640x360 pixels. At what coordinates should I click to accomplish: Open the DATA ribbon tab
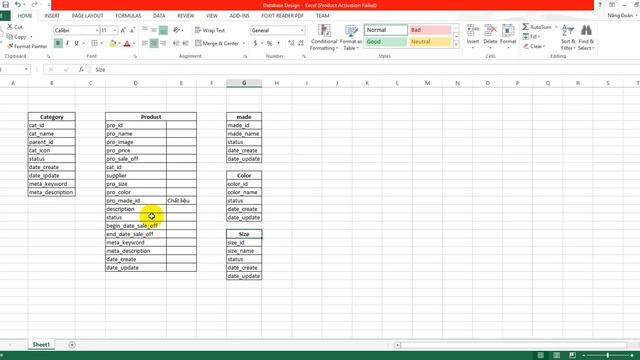[x=159, y=16]
